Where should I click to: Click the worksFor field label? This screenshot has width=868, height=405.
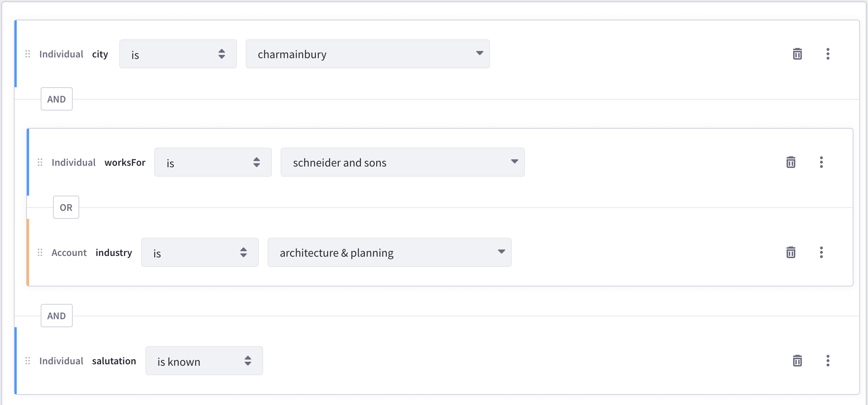pos(125,162)
